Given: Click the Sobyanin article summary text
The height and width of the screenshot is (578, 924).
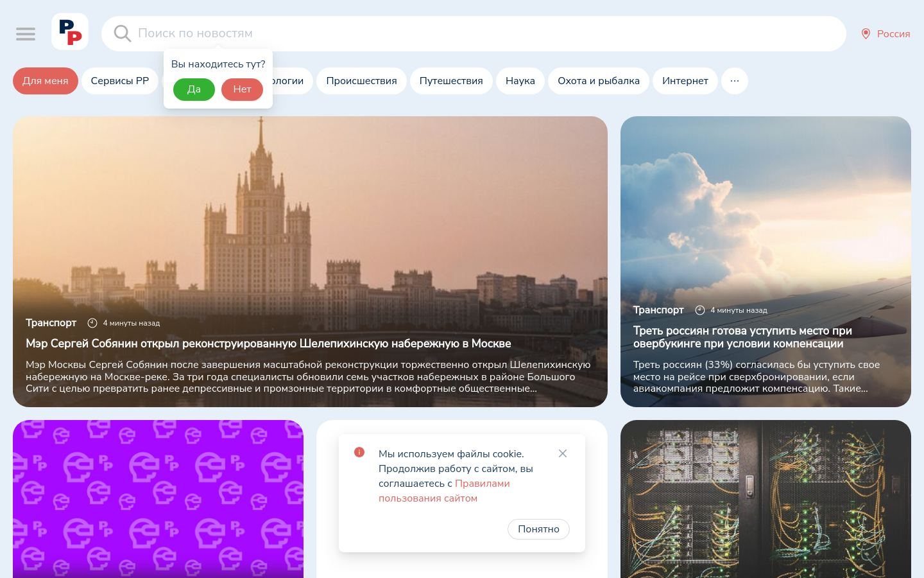Looking at the screenshot, I should click(x=308, y=376).
